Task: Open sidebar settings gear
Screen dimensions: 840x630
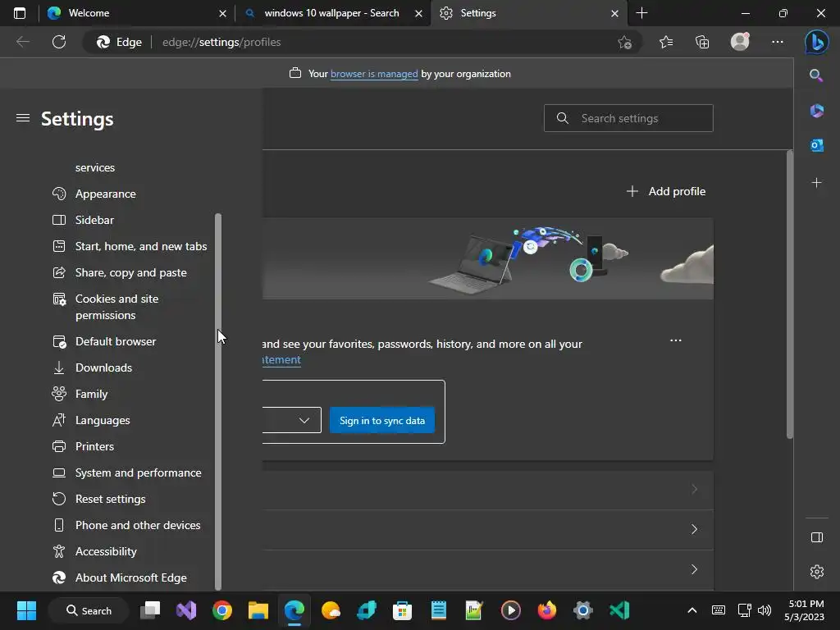Action: pos(816,572)
